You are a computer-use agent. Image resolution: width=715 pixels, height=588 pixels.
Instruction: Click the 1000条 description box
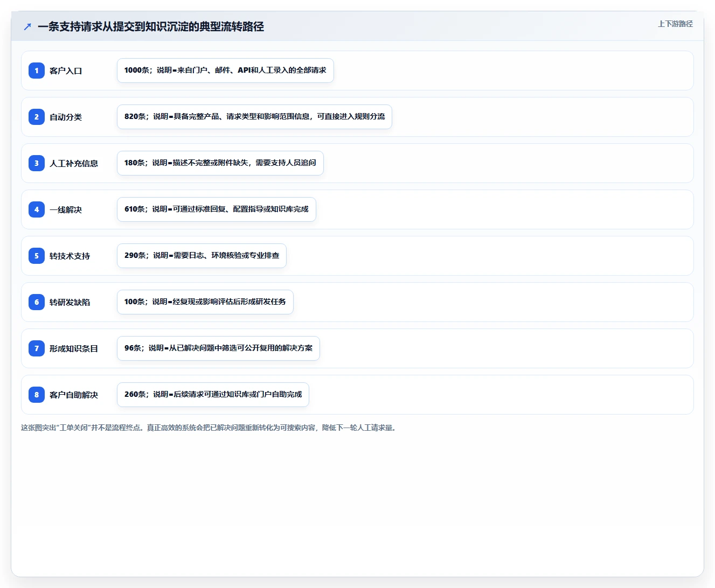pyautogui.click(x=225, y=71)
